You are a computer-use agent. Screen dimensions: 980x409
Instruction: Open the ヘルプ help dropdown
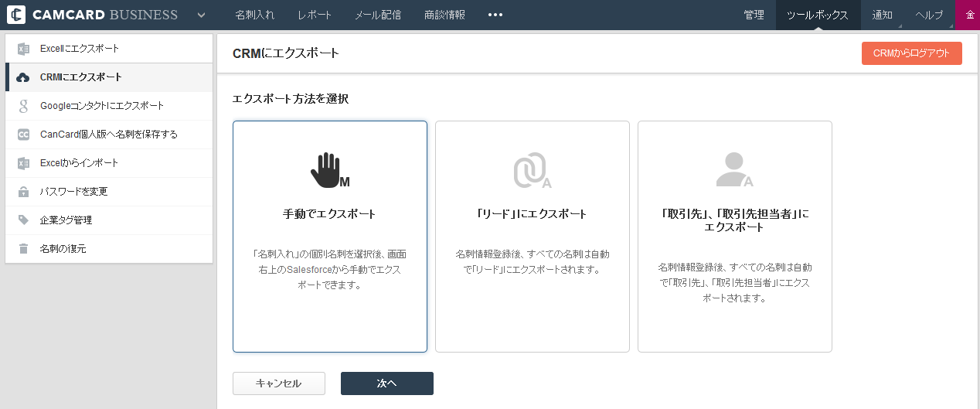(x=929, y=15)
